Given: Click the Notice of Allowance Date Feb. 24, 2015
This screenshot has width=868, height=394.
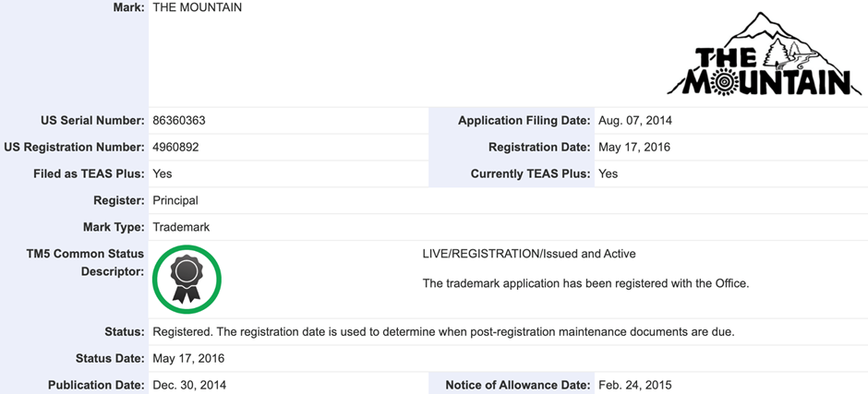Looking at the screenshot, I should [x=635, y=385].
